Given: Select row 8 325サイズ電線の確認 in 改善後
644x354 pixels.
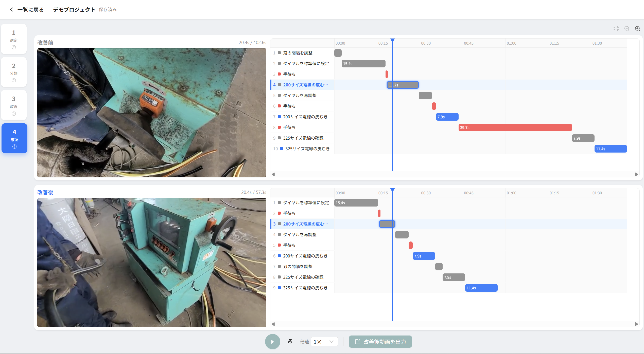Looking at the screenshot, I should coord(302,277).
